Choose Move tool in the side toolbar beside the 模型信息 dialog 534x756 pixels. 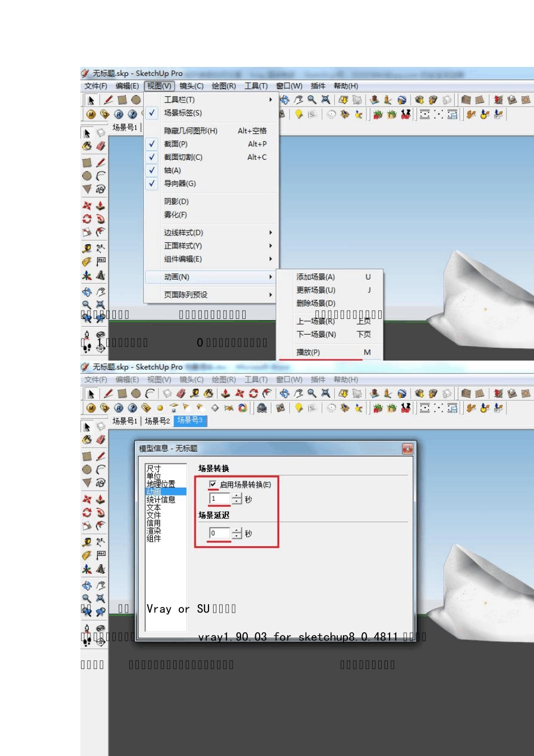[x=87, y=499]
